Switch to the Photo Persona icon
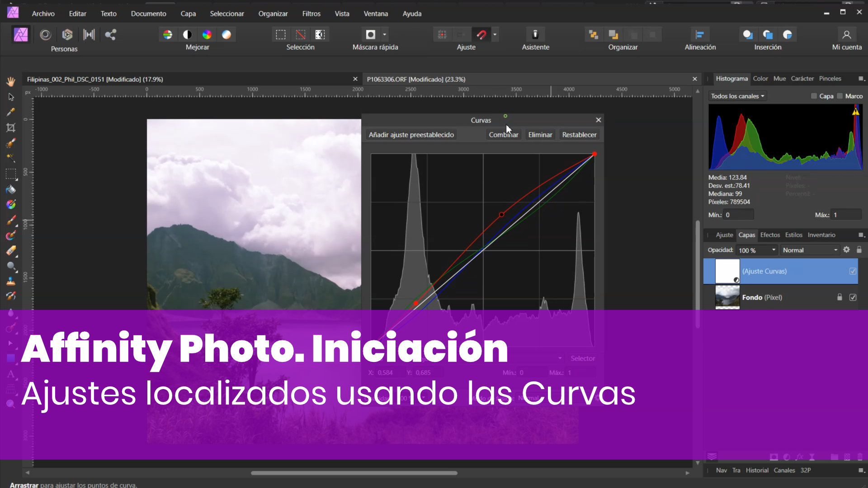The height and width of the screenshot is (488, 868). 21,35
